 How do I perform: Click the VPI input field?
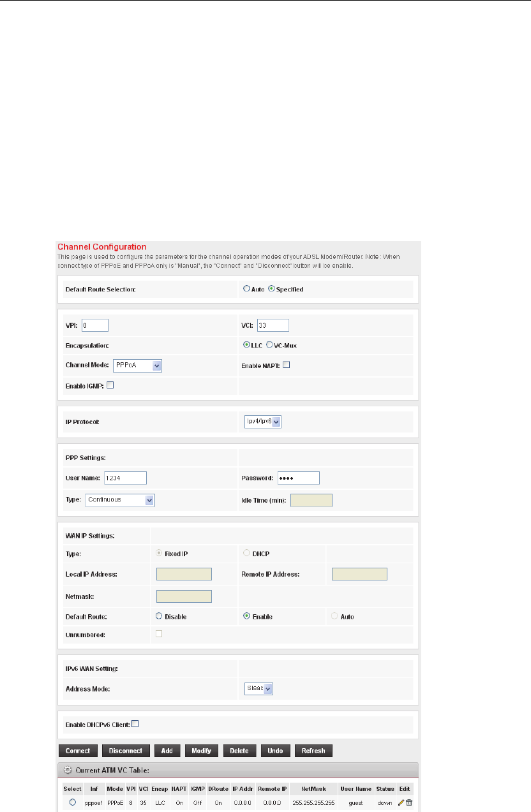tap(94, 325)
